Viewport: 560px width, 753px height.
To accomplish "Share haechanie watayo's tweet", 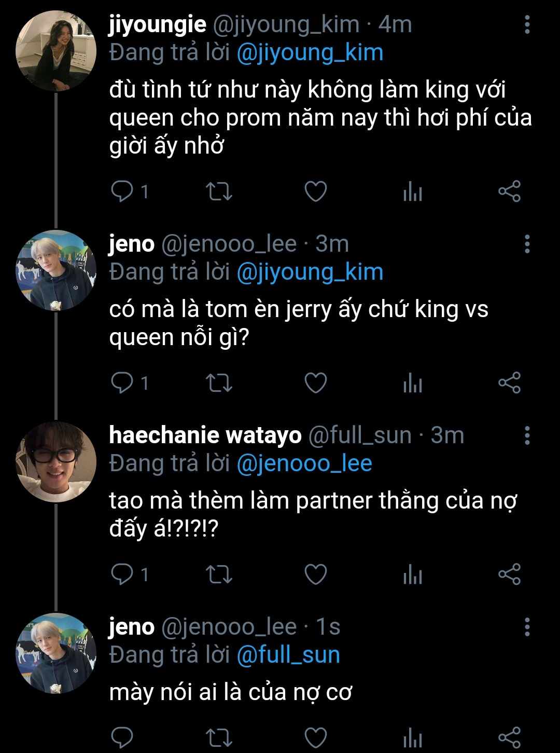I will click(509, 575).
